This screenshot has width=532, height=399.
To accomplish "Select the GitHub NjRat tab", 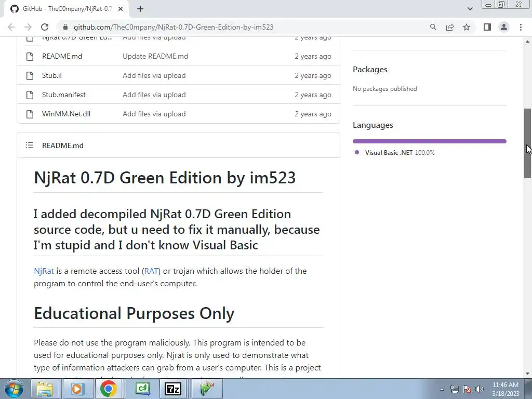I will coord(66,9).
